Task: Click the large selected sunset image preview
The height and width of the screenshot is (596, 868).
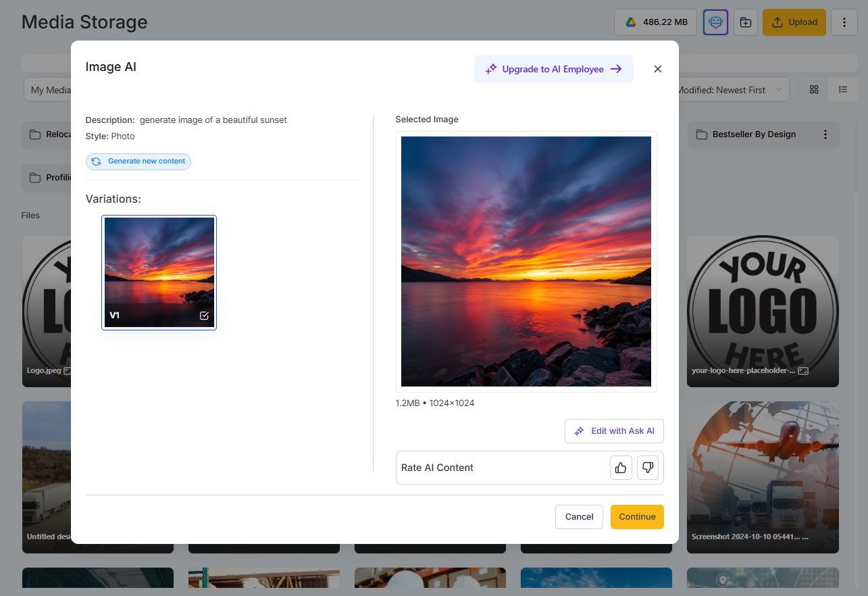Action: (526, 262)
